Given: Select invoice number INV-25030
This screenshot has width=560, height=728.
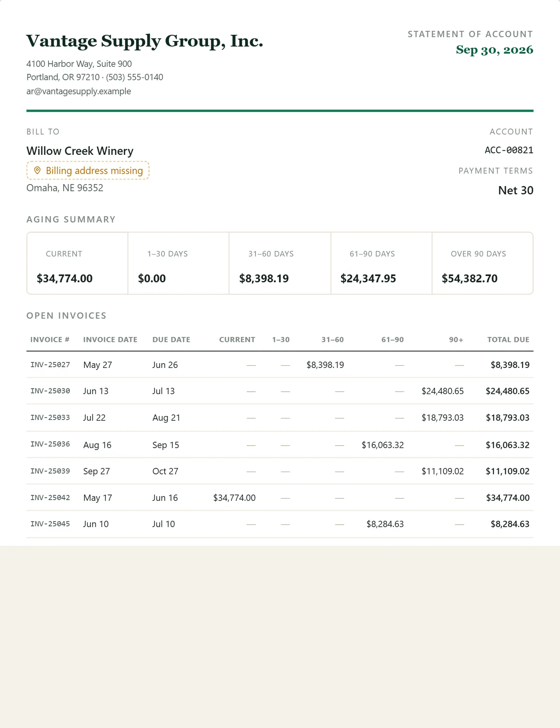Looking at the screenshot, I should click(x=50, y=391).
